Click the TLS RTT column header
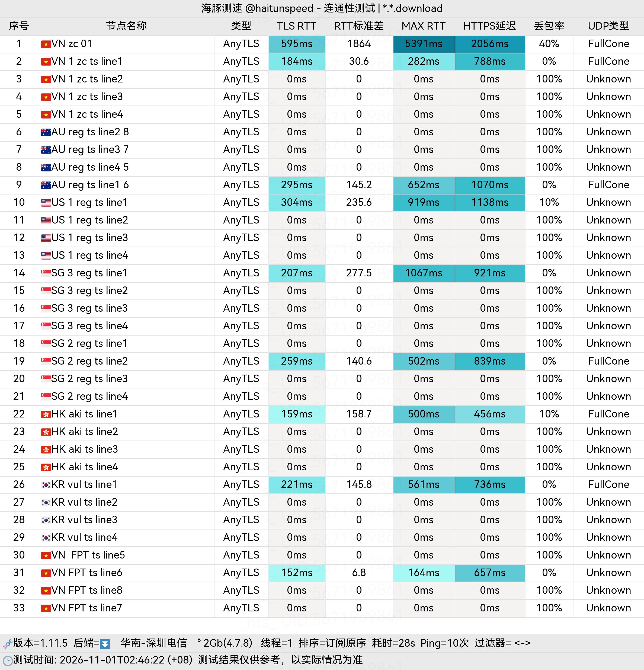Viewport: 644px width, 670px height. point(296,26)
